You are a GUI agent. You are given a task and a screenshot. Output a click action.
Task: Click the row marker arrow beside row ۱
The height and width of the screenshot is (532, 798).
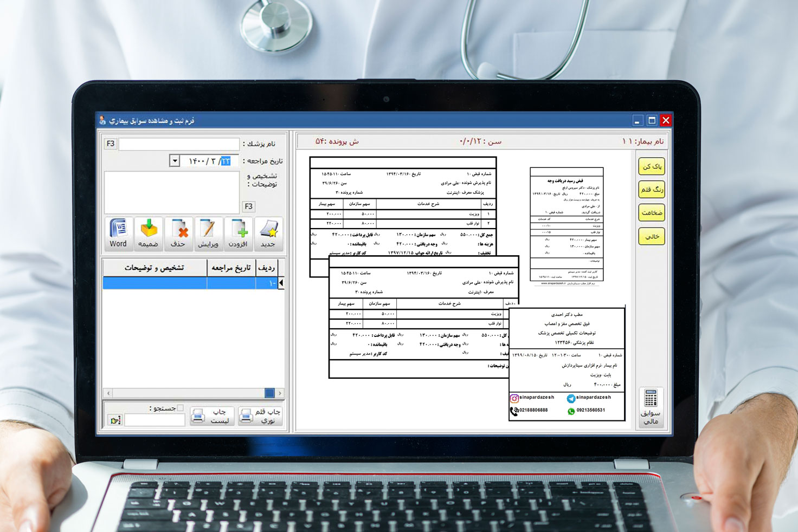pos(281,283)
